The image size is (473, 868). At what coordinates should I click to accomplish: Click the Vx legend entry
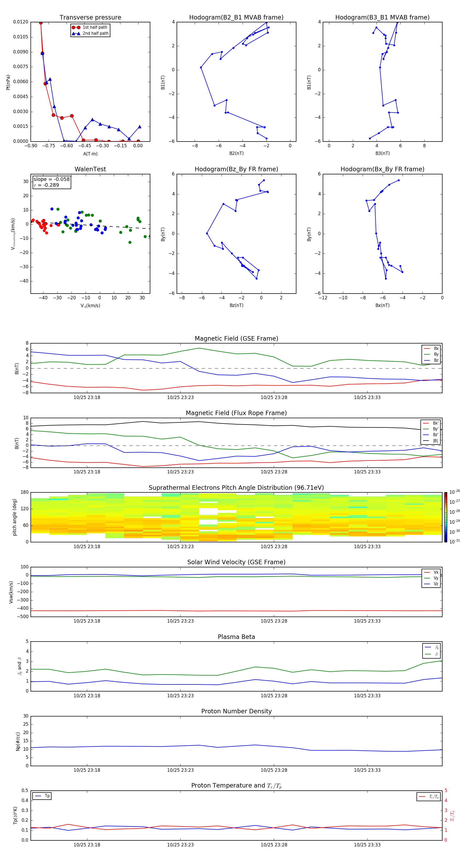point(431,572)
